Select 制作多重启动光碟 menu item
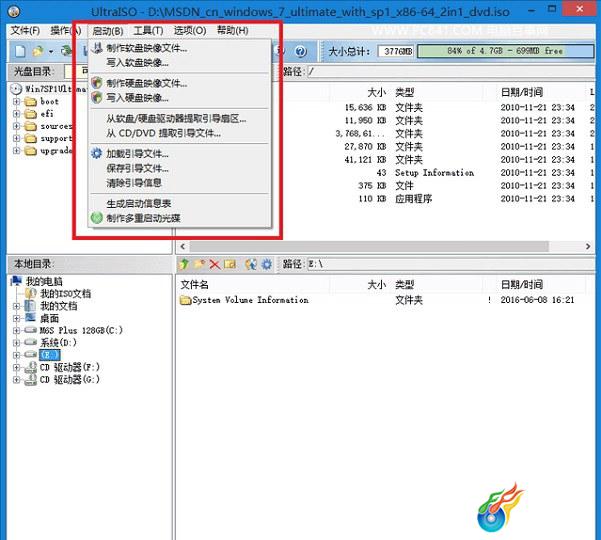Image resolution: width=601 pixels, height=540 pixels. pos(179,218)
